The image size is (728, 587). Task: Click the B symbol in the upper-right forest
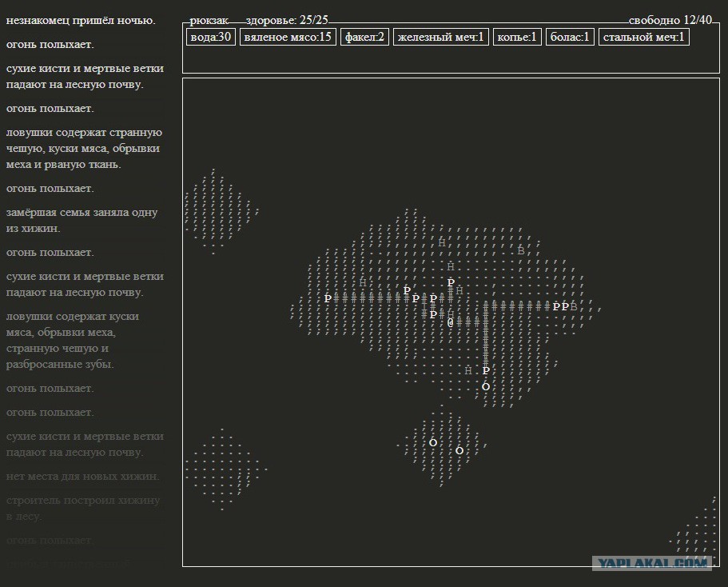coord(521,250)
